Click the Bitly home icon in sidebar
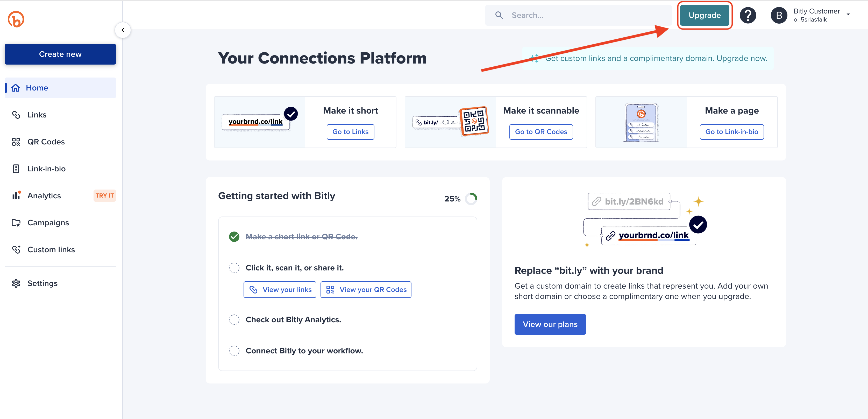 pyautogui.click(x=15, y=88)
